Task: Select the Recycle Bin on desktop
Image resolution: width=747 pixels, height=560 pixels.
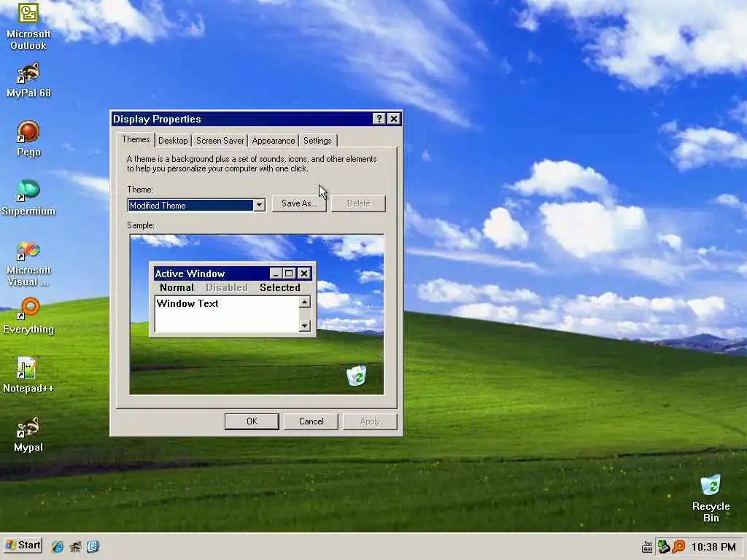Action: click(711, 498)
